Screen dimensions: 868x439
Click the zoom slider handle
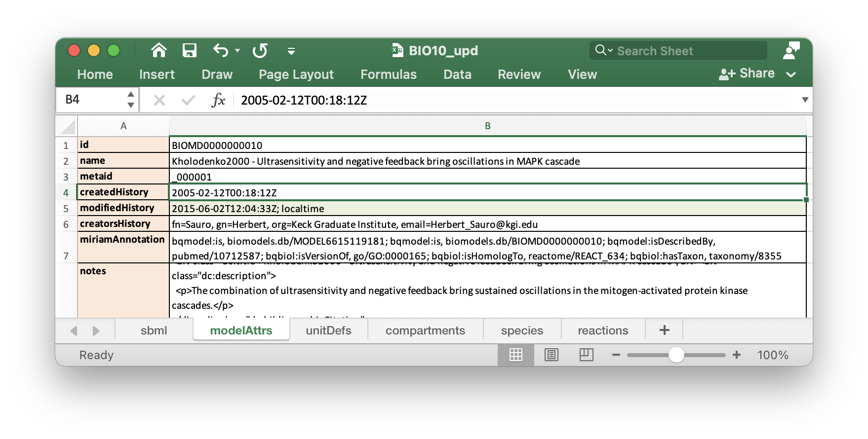coord(676,355)
